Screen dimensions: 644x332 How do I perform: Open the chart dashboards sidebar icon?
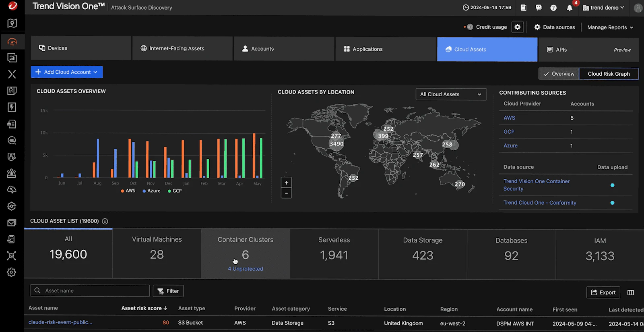click(x=12, y=58)
